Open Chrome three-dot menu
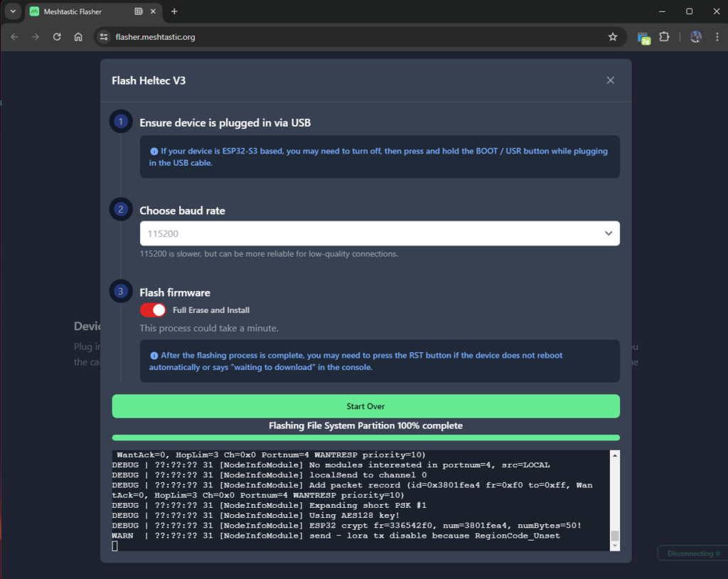This screenshot has width=728, height=579. coord(717,37)
